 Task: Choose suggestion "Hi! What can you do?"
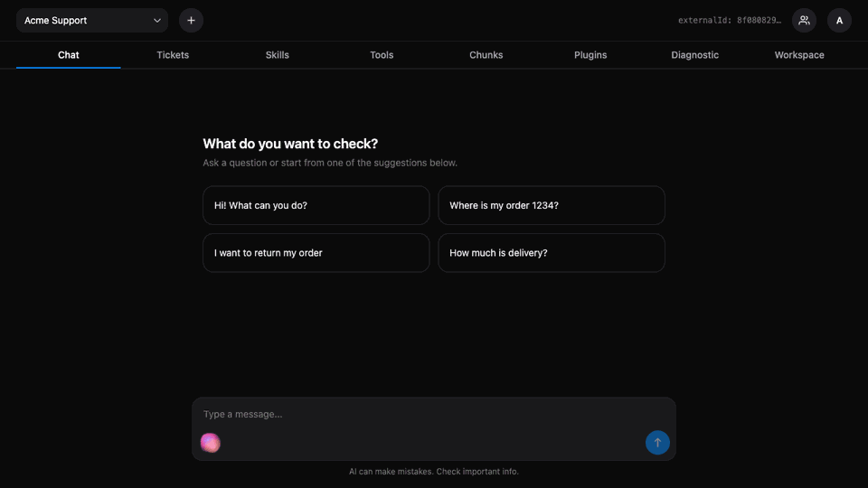click(316, 205)
